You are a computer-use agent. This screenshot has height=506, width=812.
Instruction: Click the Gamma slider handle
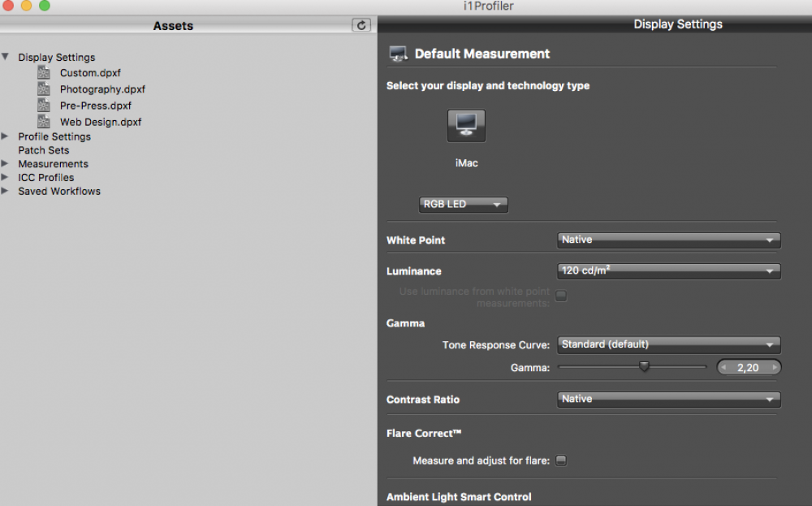[644, 366]
